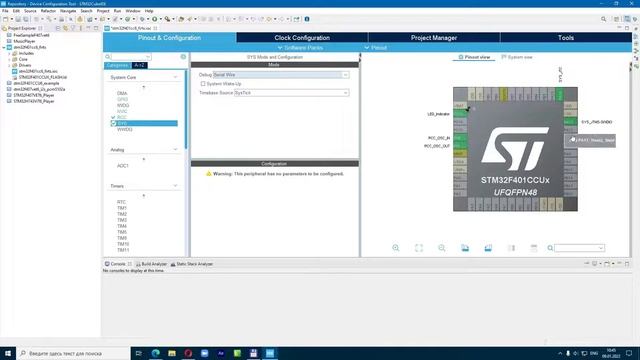640x360 pixels.
Task: Select the RCC peripheral in System Core
Action: pos(122,117)
